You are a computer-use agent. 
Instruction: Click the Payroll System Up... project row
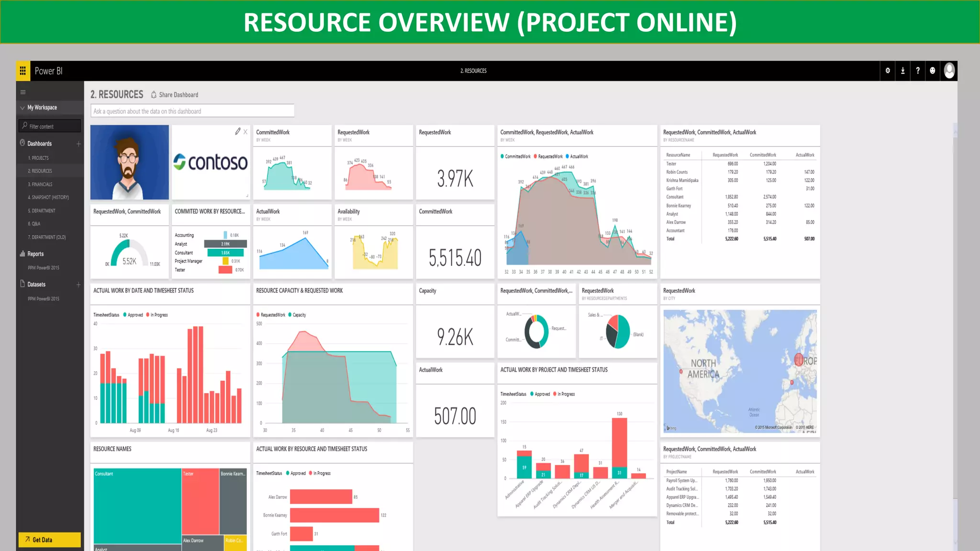click(740, 480)
